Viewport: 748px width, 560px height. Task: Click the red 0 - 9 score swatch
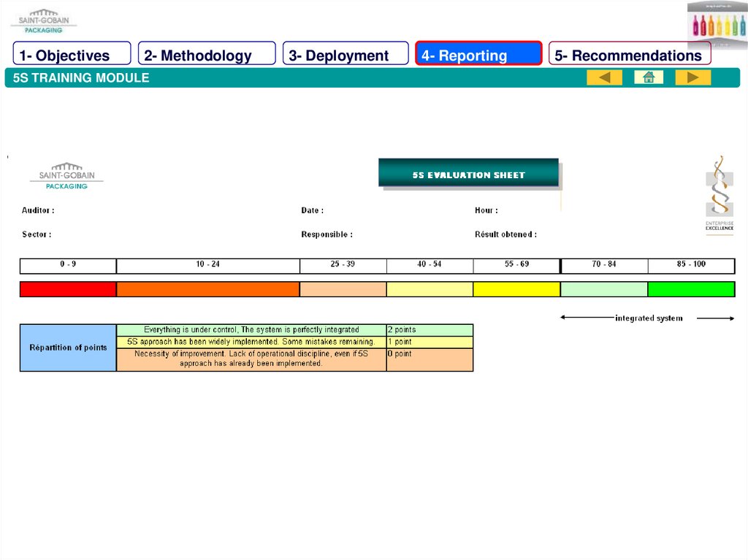coord(68,289)
